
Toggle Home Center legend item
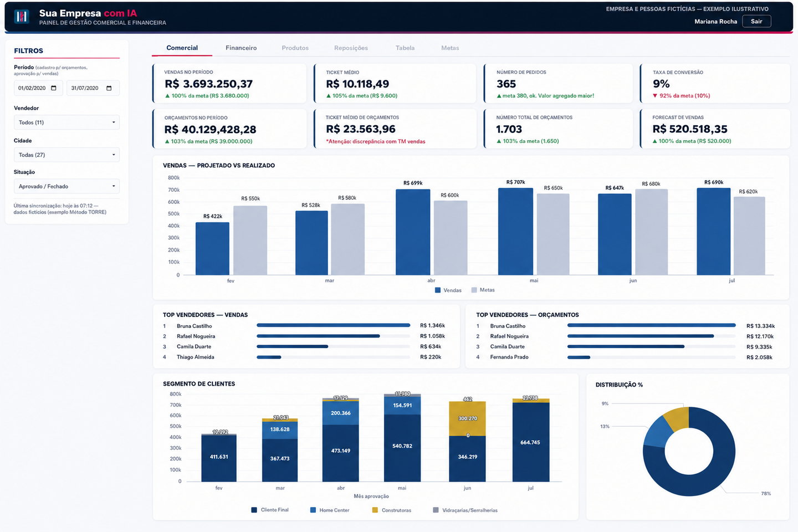point(330,510)
